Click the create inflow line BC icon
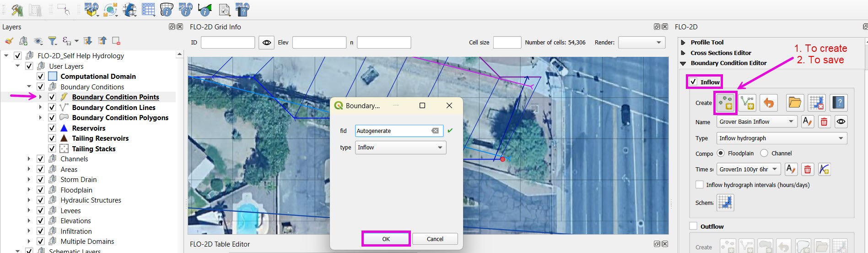Viewport: 868px width, 253px height. tap(747, 103)
